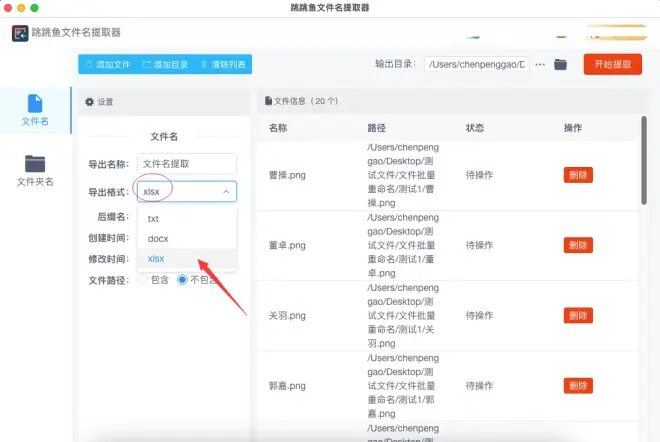The image size is (660, 442).
Task: Click the 董卓.png file name
Action: (287, 245)
